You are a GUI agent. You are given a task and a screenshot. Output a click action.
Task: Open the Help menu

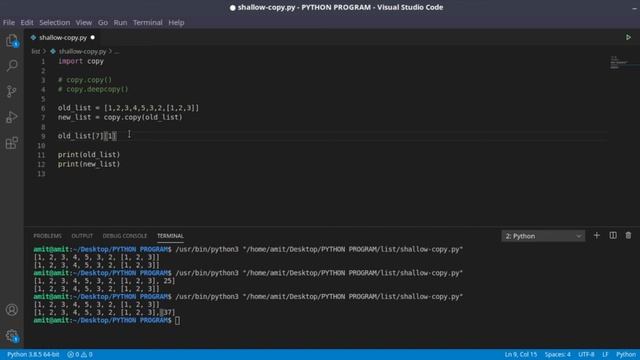click(176, 22)
